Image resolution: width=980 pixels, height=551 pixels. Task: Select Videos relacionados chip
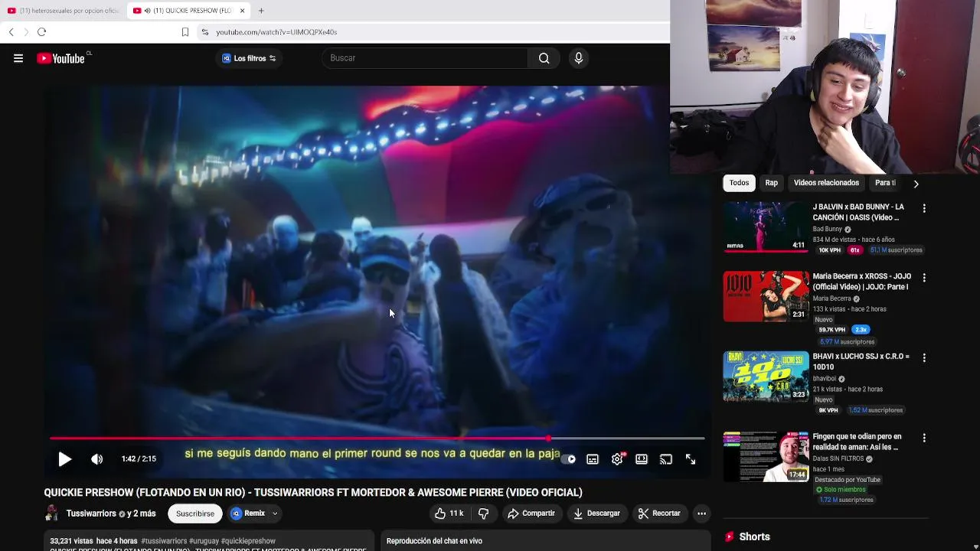pyautogui.click(x=826, y=183)
